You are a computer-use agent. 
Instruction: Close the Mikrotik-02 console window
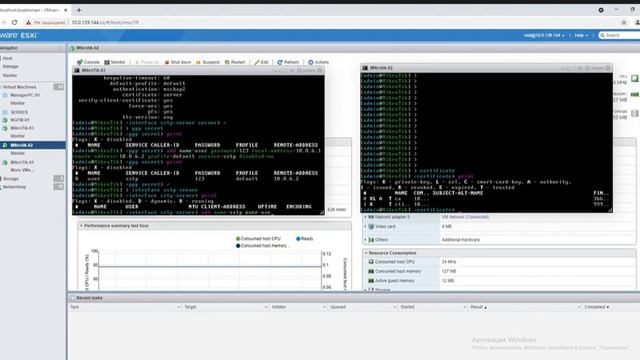608,68
